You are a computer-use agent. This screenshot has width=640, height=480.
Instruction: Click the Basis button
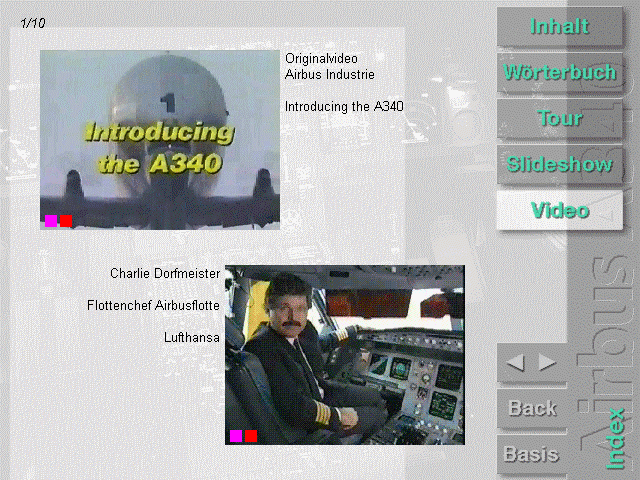tap(532, 454)
